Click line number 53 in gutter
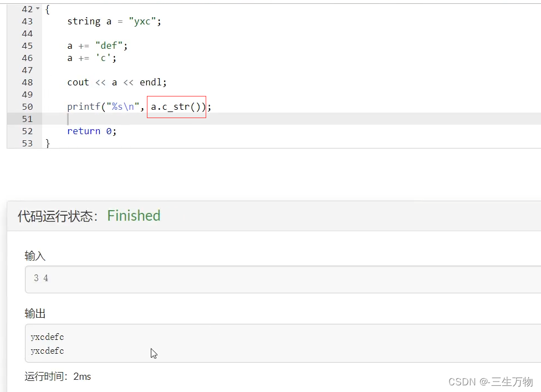The height and width of the screenshot is (392, 541). (x=27, y=143)
